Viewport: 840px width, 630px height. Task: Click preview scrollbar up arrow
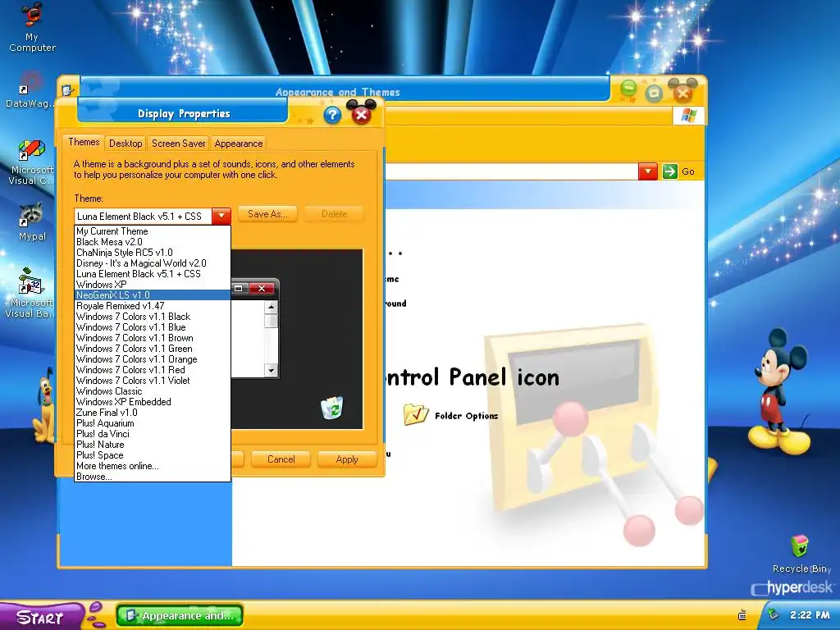[271, 307]
